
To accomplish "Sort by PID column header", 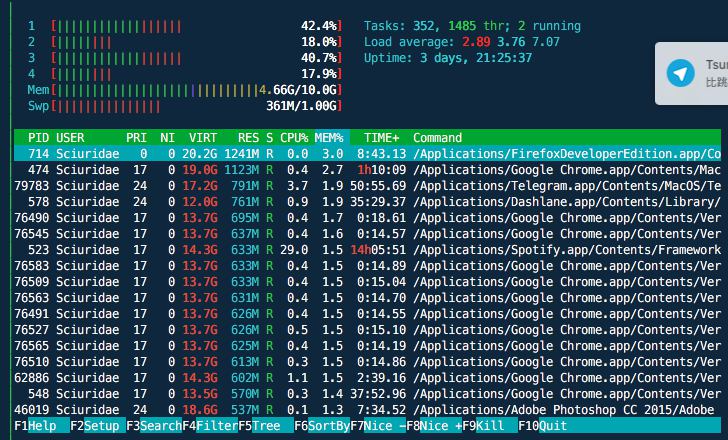I will point(38,138).
